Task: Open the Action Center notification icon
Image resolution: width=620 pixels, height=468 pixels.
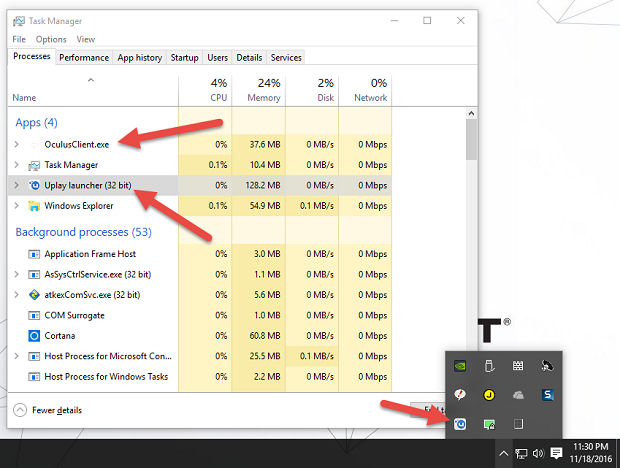Action: (556, 453)
